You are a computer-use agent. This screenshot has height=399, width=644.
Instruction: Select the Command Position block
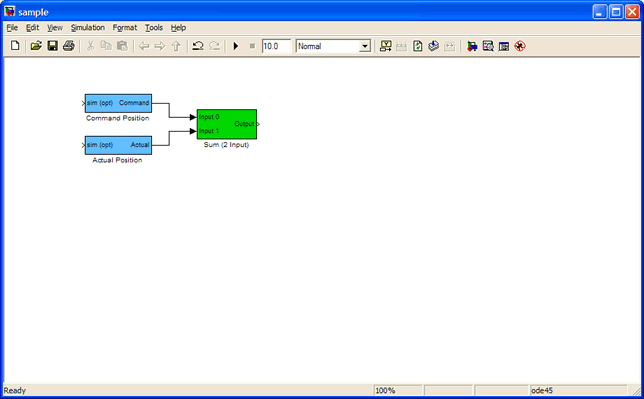point(118,103)
